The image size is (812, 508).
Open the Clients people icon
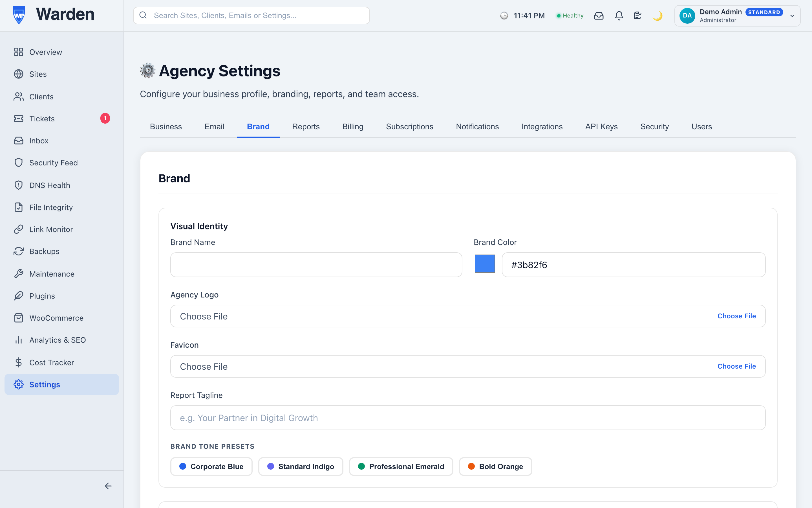click(x=18, y=97)
